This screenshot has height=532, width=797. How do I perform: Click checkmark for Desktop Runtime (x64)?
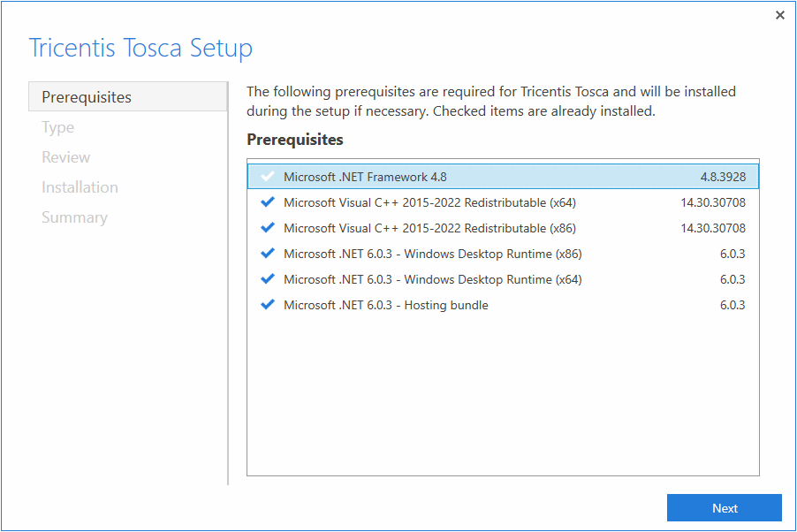click(x=268, y=279)
